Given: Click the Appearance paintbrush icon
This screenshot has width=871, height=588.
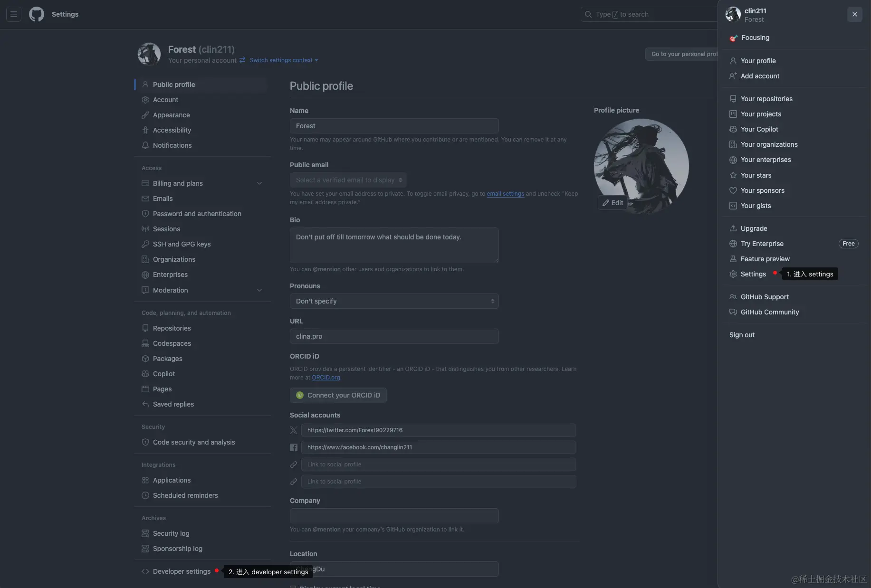Looking at the screenshot, I should pos(145,115).
